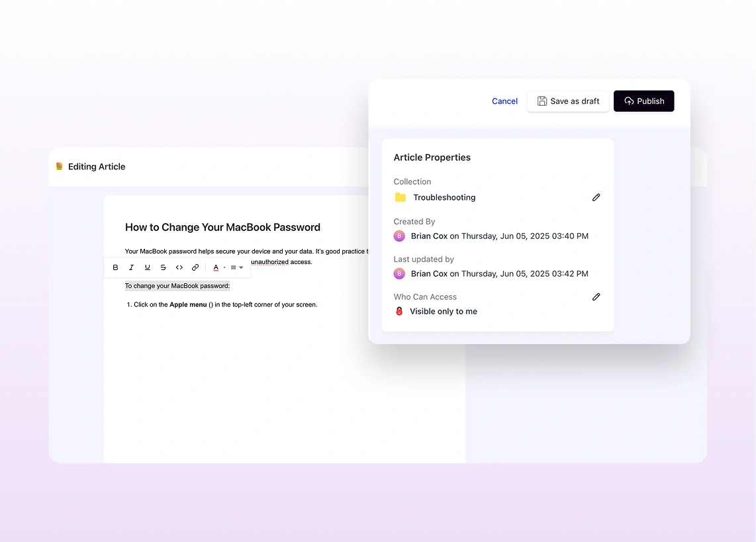Edit Who Can Access with pencil icon
This screenshot has width=756, height=542.
click(x=596, y=297)
